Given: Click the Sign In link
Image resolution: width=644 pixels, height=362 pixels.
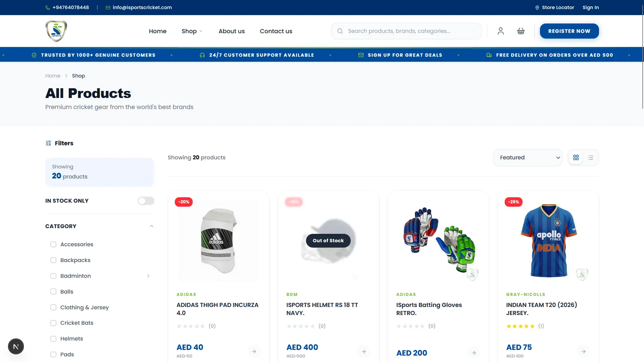Looking at the screenshot, I should (x=591, y=7).
